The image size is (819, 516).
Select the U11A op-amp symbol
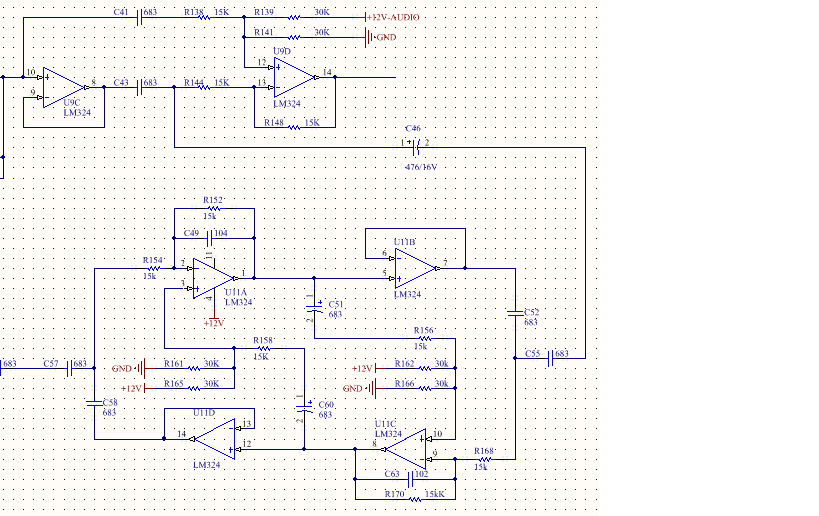pos(214,278)
